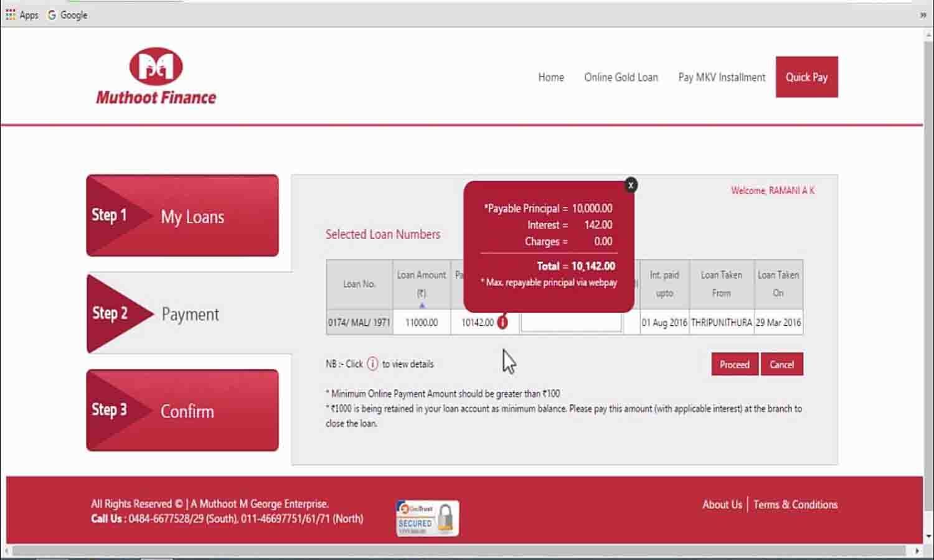Click the info icon in the NB note
934x560 pixels.
tap(372, 364)
